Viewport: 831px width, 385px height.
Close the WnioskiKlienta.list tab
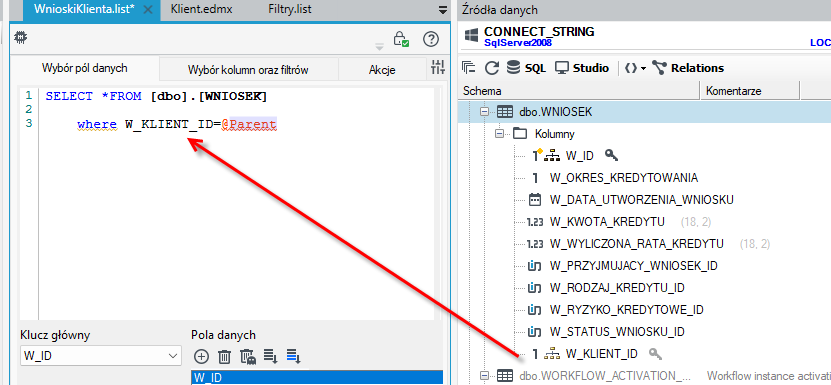[148, 10]
